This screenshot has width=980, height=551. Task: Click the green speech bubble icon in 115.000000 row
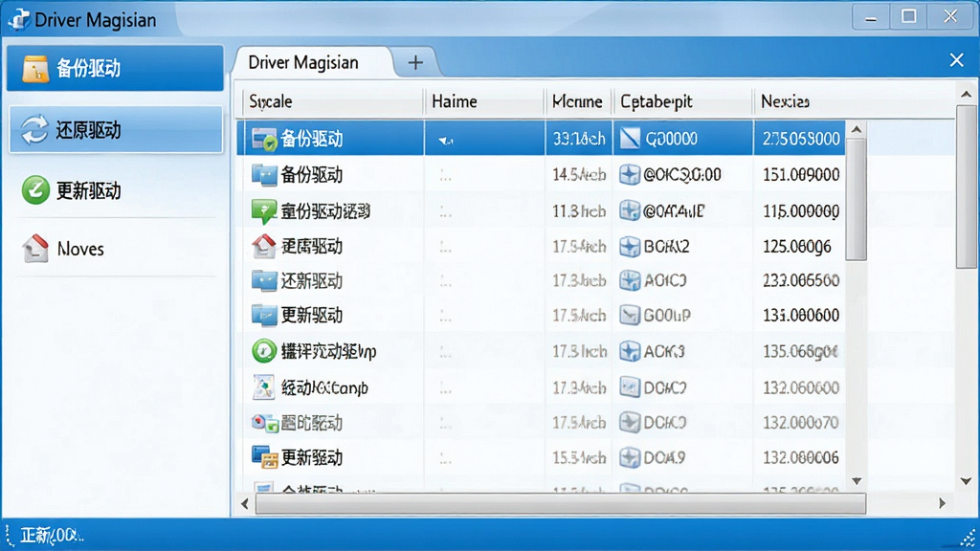point(264,211)
